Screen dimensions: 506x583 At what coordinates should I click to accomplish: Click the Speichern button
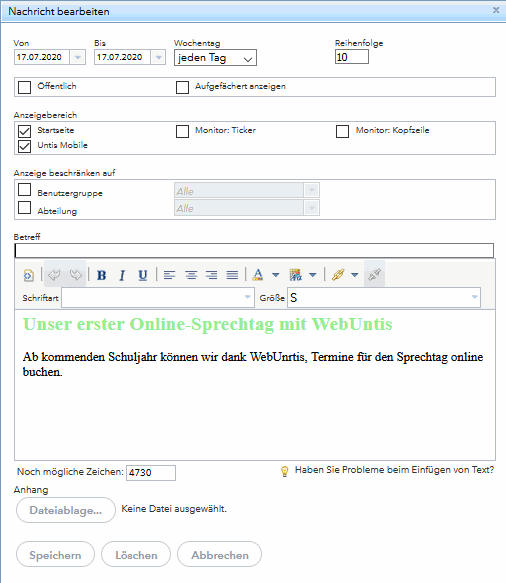click(55, 554)
